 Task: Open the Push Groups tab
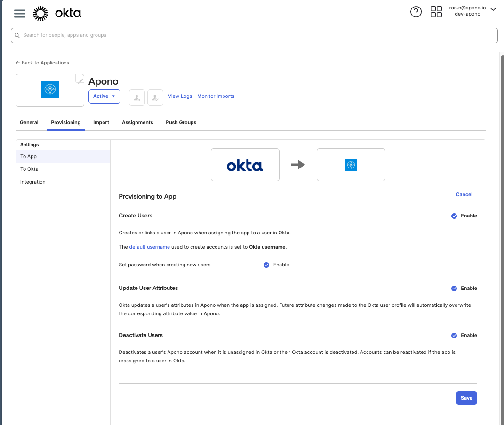181,122
